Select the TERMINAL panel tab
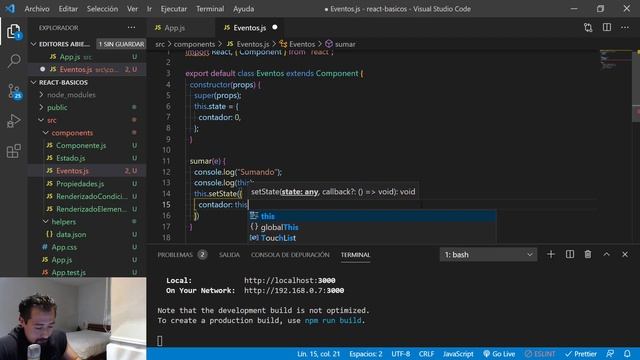The image size is (640, 360). tap(356, 255)
